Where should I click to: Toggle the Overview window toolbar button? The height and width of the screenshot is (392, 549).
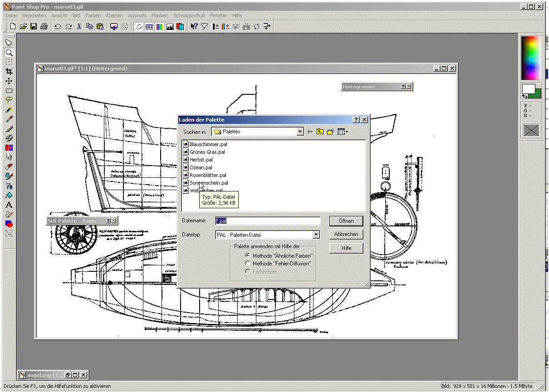[139, 26]
